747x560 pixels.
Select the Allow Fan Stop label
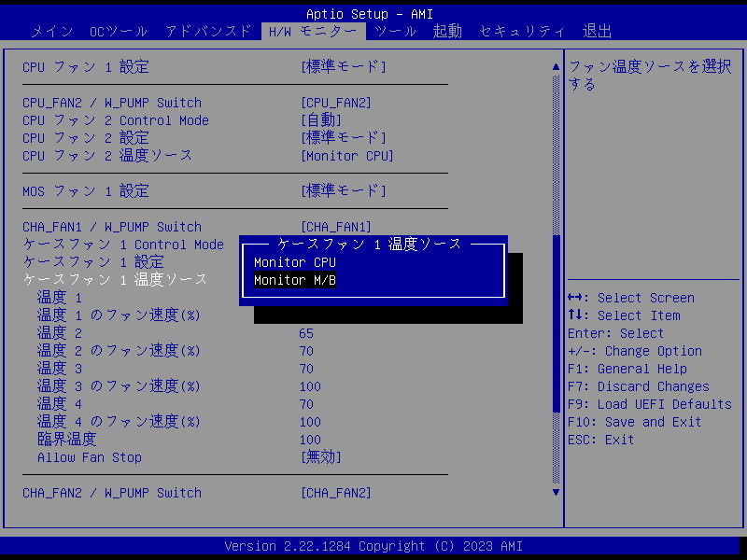(x=90, y=457)
